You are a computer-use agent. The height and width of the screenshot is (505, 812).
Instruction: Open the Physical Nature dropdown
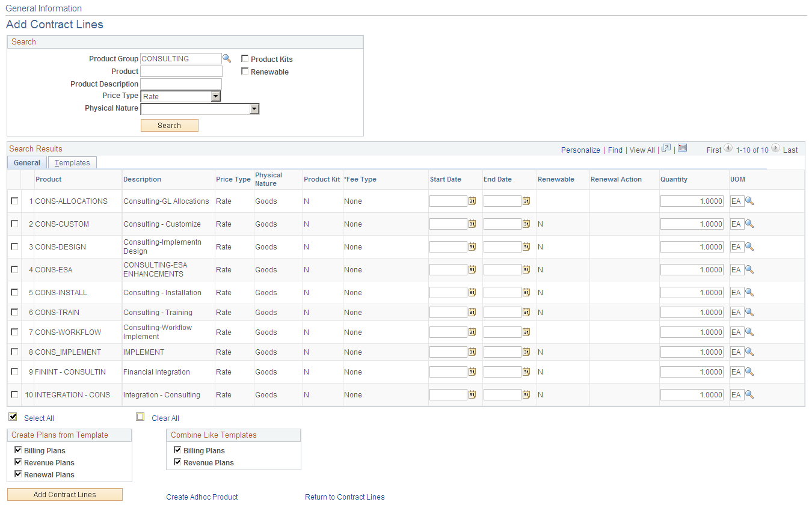254,109
